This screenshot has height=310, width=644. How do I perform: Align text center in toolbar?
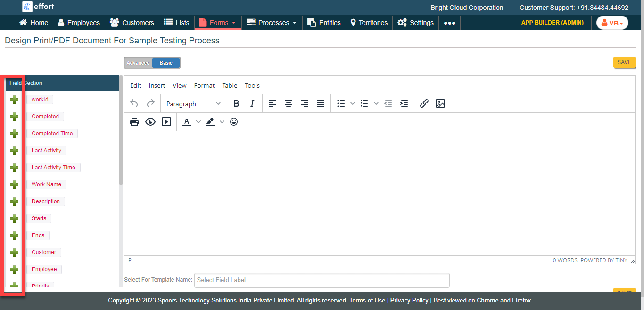[289, 104]
